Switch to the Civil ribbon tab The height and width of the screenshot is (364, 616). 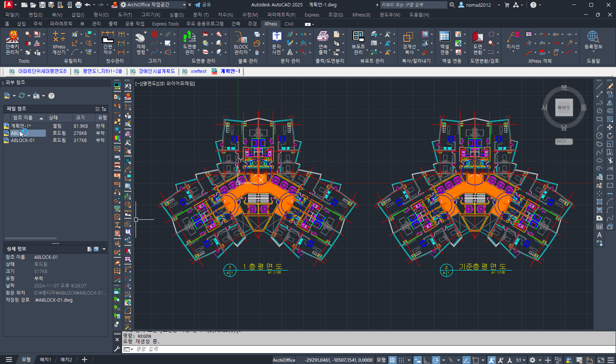(289, 24)
